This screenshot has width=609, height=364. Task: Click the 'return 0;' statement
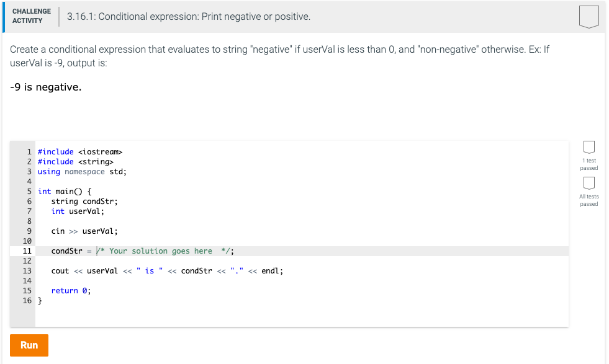pyautogui.click(x=70, y=290)
